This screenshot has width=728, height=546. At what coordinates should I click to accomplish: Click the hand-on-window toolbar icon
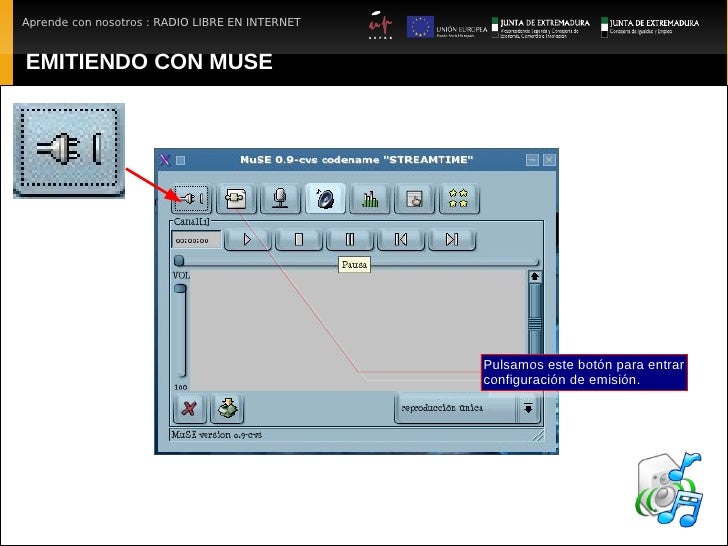coord(414,199)
